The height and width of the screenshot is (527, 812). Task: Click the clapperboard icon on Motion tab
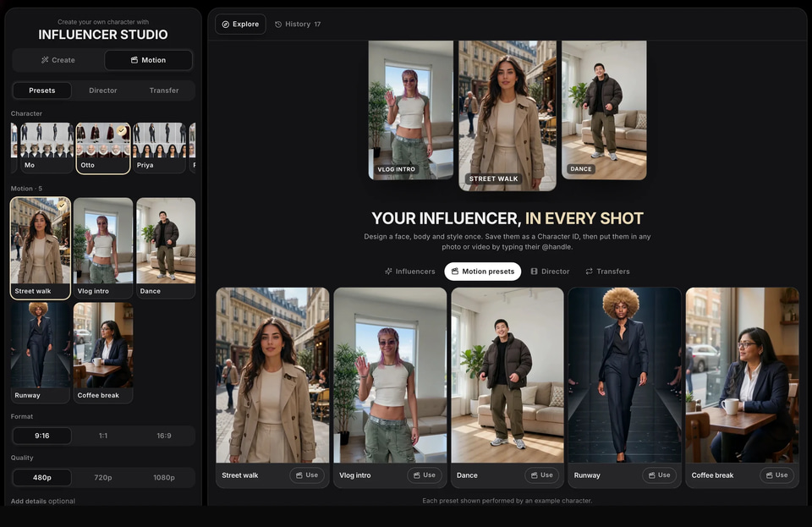pos(134,60)
